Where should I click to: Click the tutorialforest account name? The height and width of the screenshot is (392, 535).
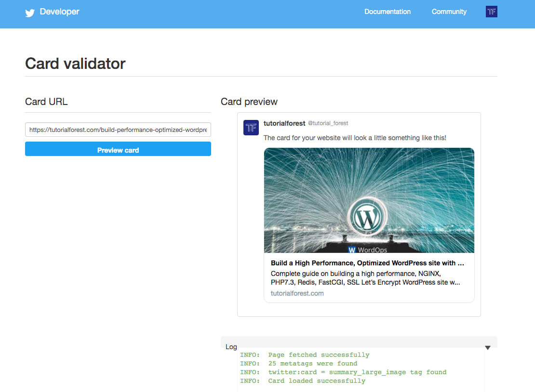click(284, 123)
